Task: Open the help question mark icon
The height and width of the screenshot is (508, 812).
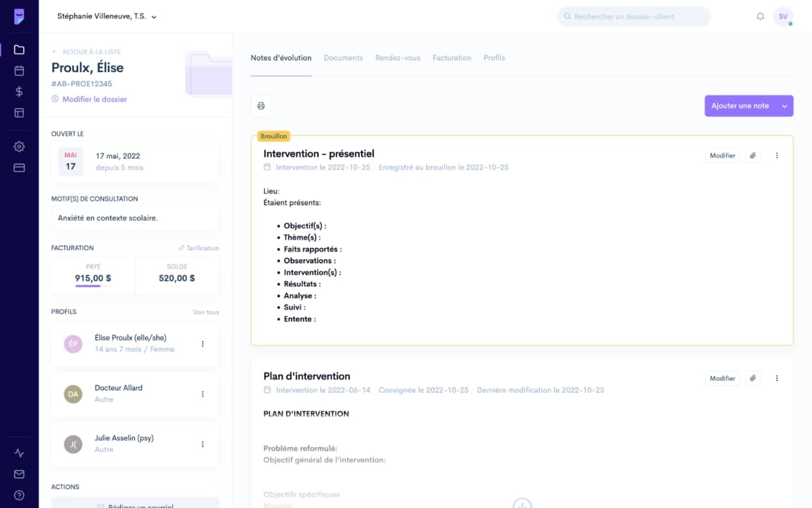Action: pyautogui.click(x=19, y=495)
